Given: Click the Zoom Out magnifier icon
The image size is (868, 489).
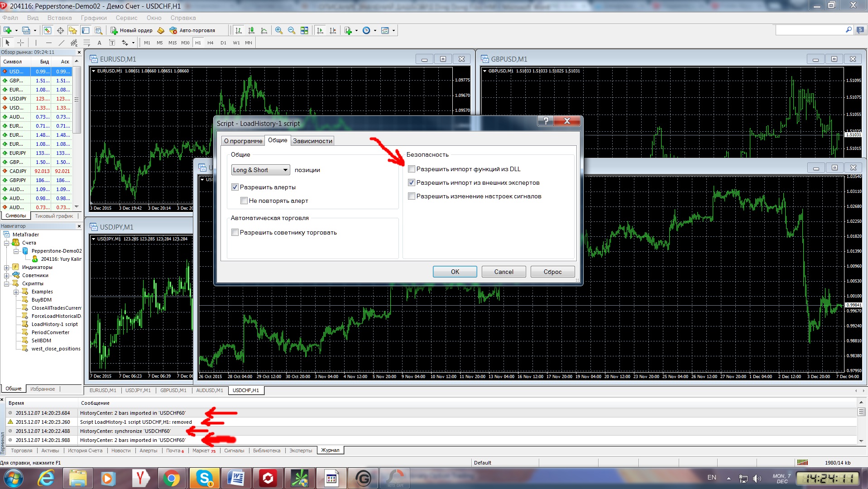Looking at the screenshot, I should click(292, 30).
